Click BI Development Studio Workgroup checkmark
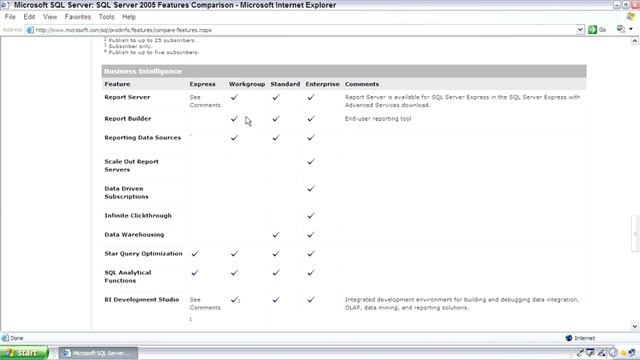 tap(234, 300)
